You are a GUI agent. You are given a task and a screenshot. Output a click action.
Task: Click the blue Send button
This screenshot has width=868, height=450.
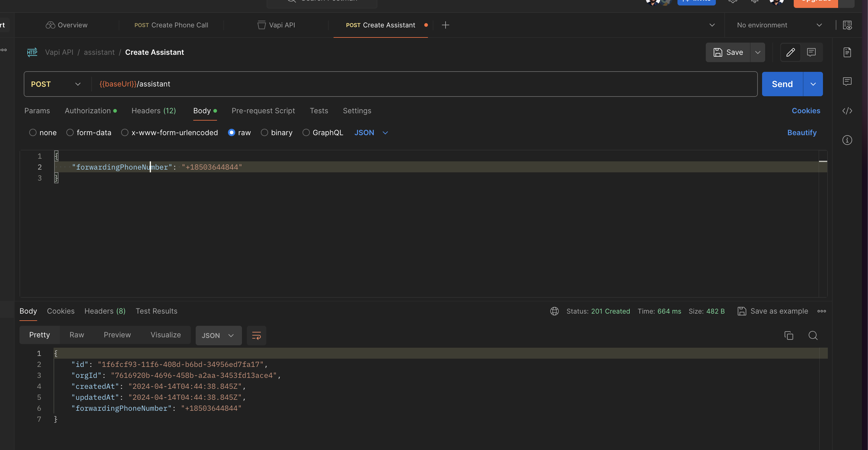point(782,84)
